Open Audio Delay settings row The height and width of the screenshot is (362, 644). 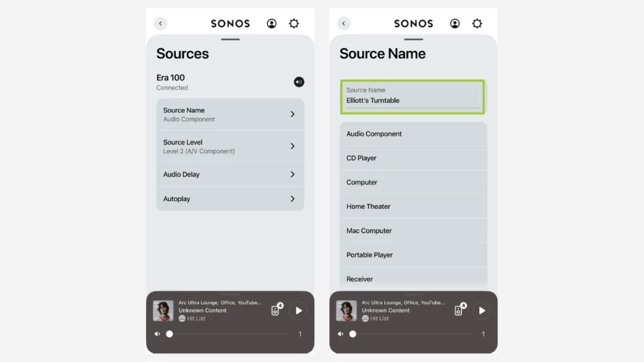pos(230,175)
